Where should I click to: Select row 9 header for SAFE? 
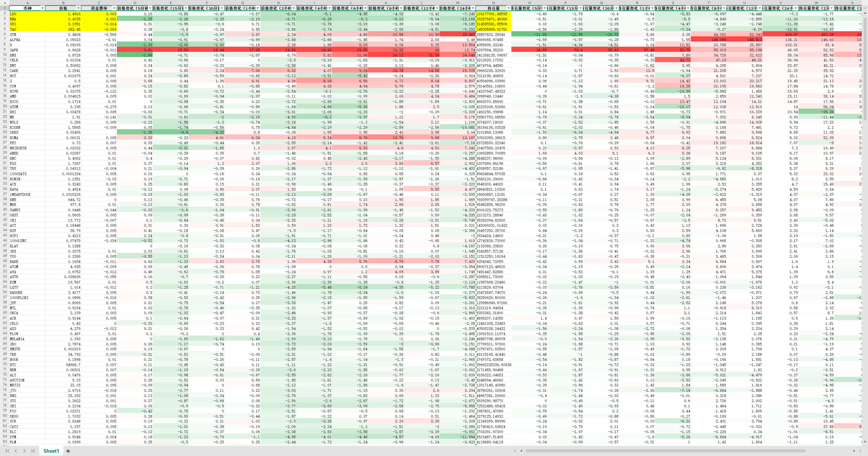click(5, 50)
